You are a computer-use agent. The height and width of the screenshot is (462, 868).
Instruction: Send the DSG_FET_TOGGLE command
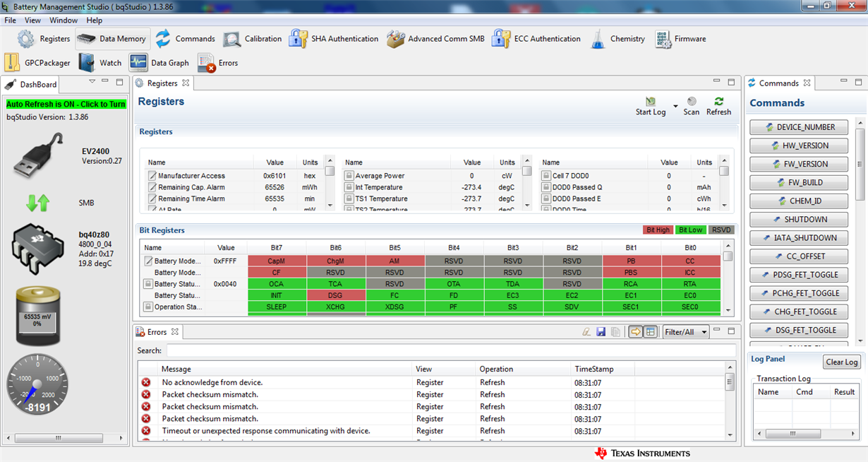[797, 330]
